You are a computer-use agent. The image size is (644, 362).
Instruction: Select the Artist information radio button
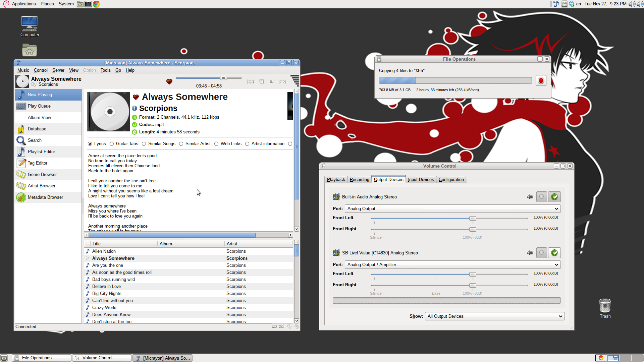tap(247, 144)
